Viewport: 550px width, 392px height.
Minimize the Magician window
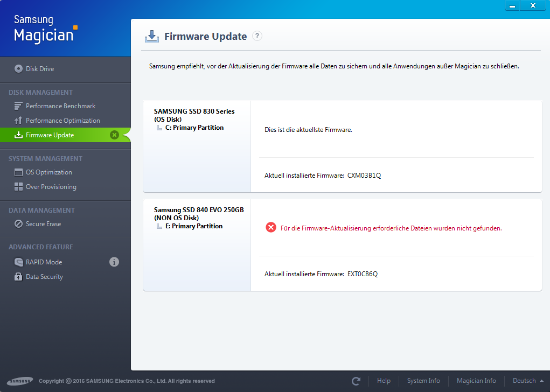(x=512, y=5)
